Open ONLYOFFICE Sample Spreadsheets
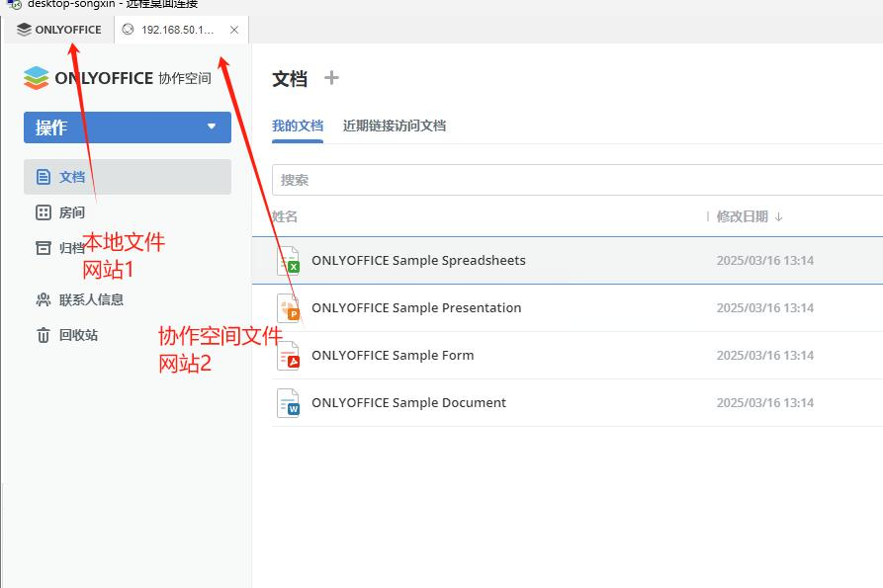The height and width of the screenshot is (588, 883). pyautogui.click(x=418, y=261)
